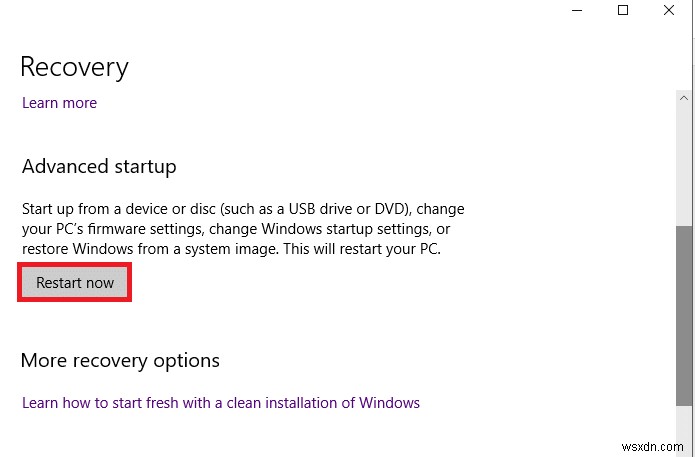This screenshot has width=695, height=457.
Task: Open the clean installation of Windows link
Action: (x=221, y=403)
